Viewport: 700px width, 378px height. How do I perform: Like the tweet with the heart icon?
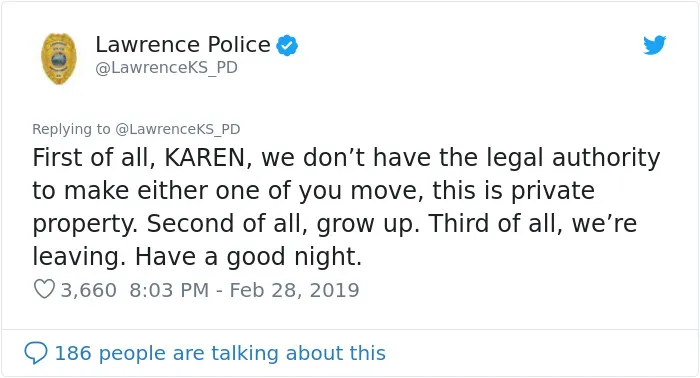tap(44, 289)
